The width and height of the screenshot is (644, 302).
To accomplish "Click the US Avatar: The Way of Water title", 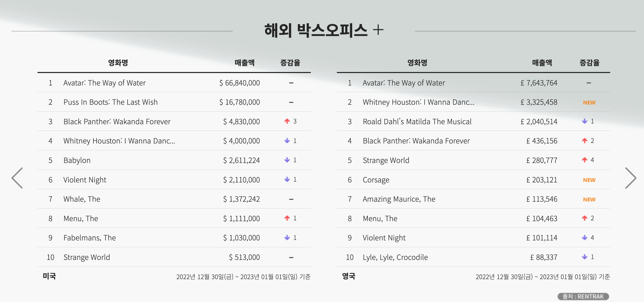I will pyautogui.click(x=104, y=83).
